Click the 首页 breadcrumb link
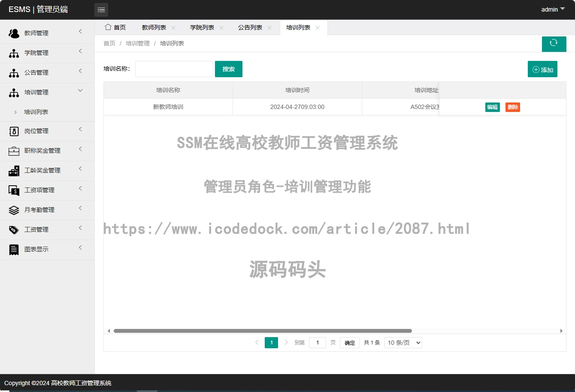 (109, 43)
